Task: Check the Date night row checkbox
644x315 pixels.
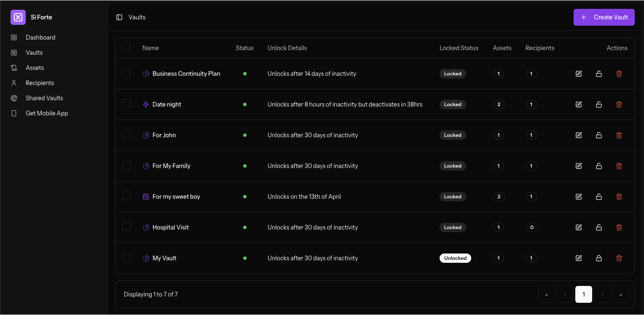Action: tap(126, 104)
